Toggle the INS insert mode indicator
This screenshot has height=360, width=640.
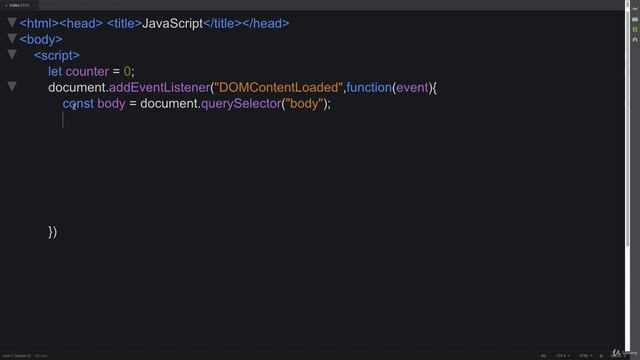pos(543,356)
